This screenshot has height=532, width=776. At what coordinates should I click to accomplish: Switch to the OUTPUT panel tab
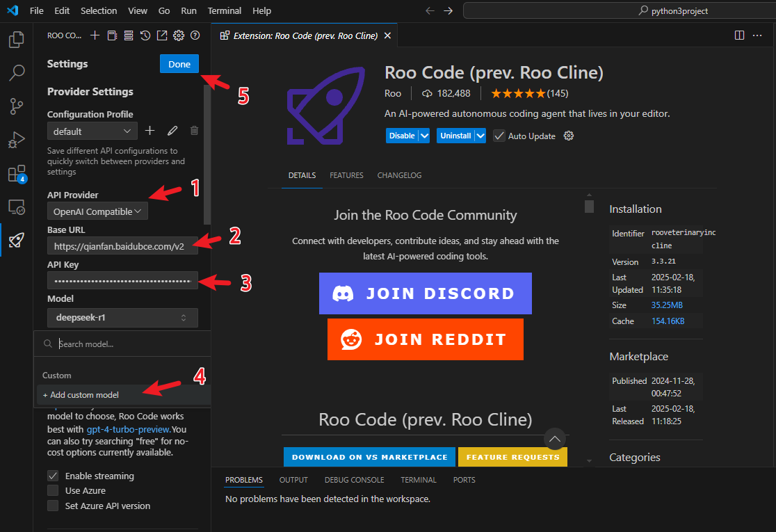(x=293, y=480)
